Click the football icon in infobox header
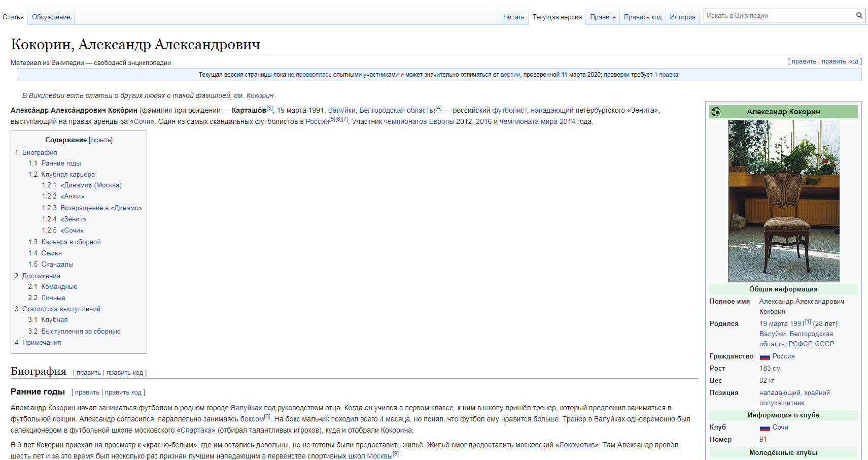 point(716,112)
